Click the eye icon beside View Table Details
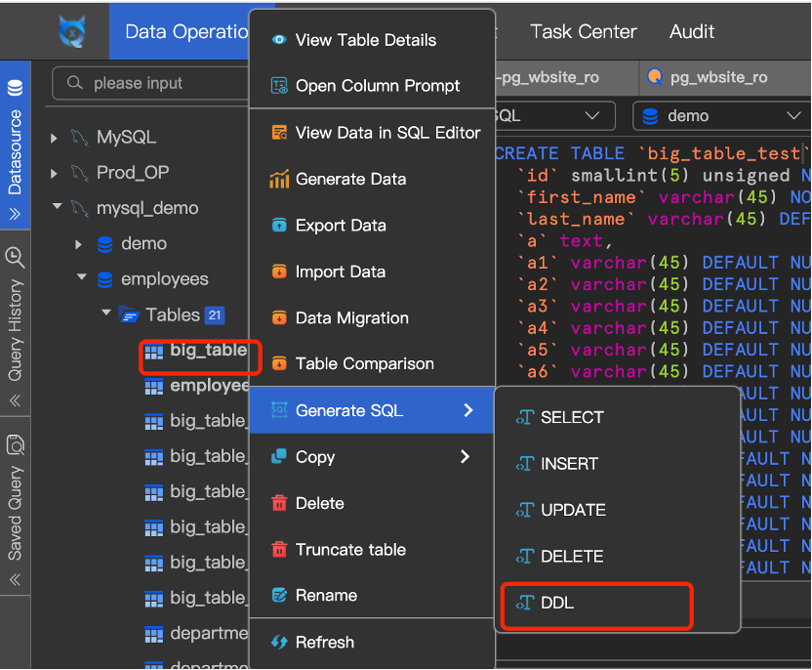 (x=279, y=40)
